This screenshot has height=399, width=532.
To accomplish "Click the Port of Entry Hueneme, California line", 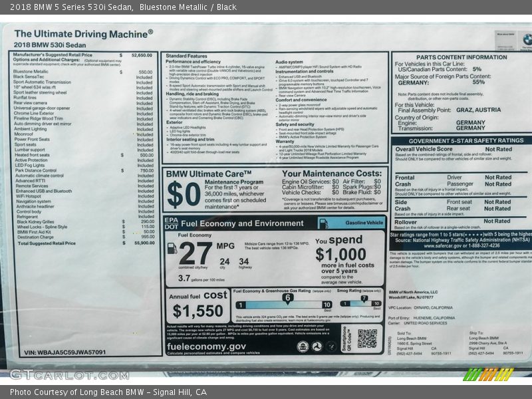I will coord(422,318).
